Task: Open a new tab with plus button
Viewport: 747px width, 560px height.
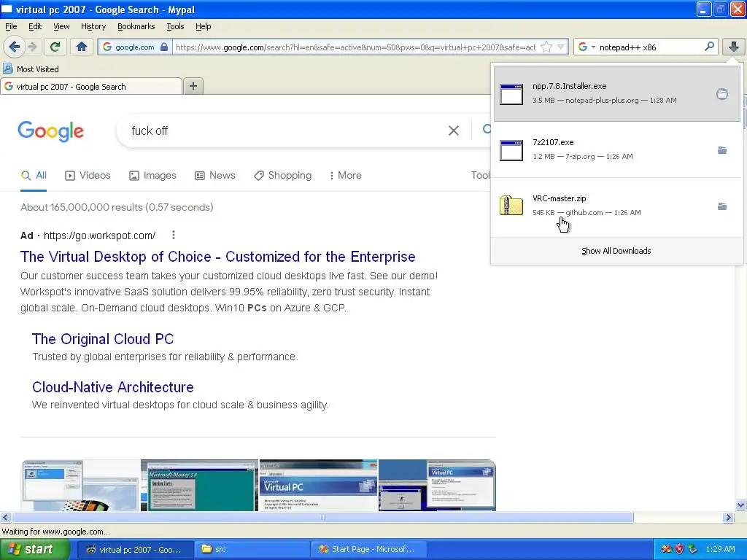Action: pyautogui.click(x=193, y=86)
